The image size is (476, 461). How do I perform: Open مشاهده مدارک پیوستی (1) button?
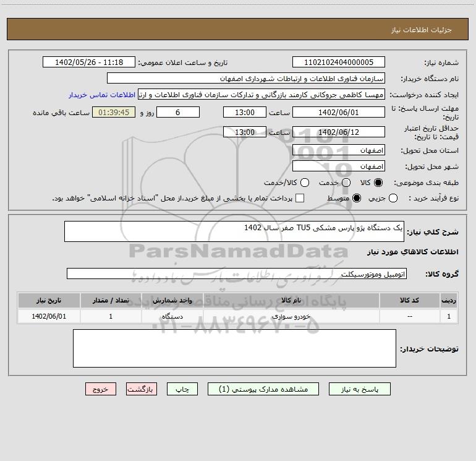(263, 389)
